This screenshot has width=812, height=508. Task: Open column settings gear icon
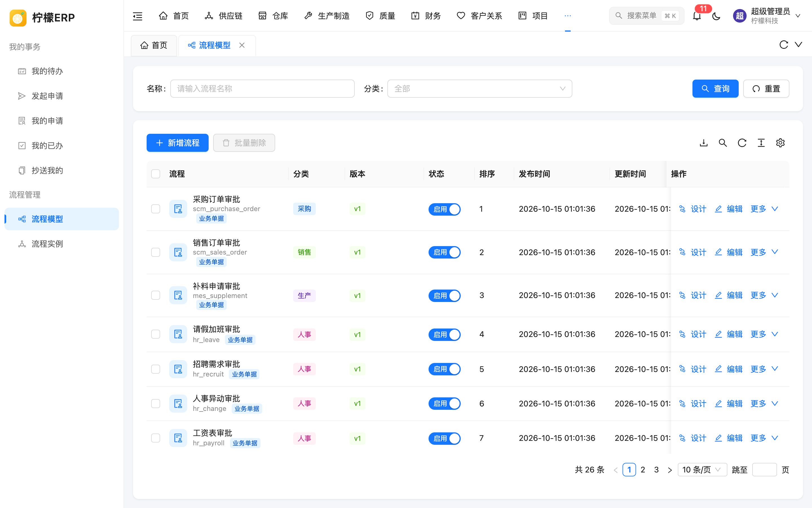point(780,143)
